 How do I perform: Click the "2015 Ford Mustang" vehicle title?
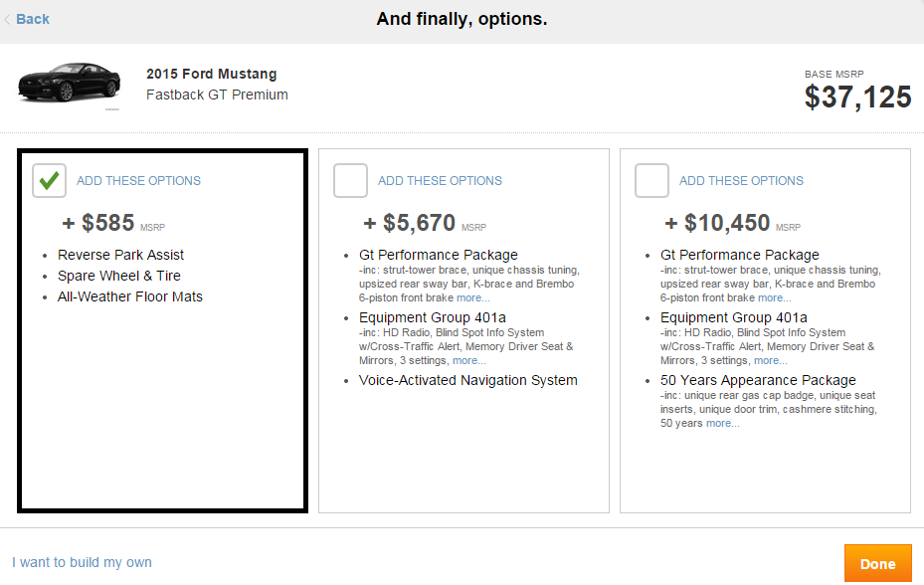pyautogui.click(x=211, y=74)
